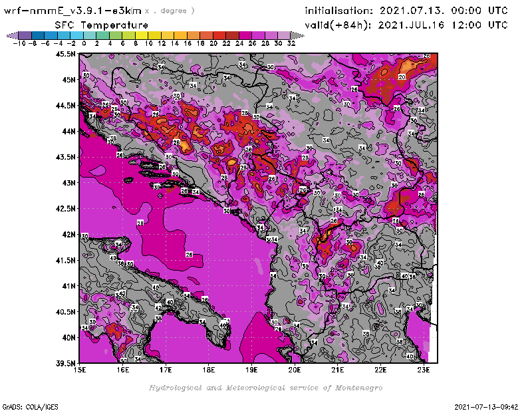The height and width of the screenshot is (411, 532).
Task: Click the '44N' latitude axis label
Action: 69,131
